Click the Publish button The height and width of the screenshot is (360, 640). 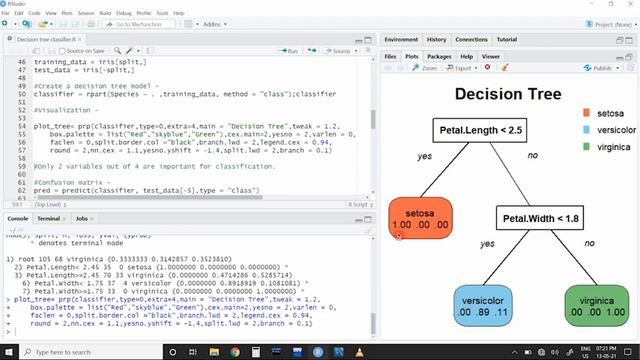coord(598,68)
